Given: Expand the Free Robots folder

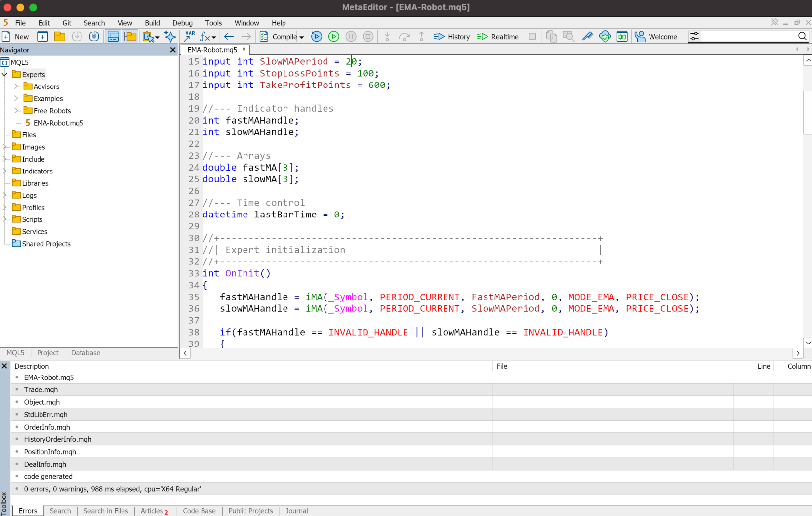Looking at the screenshot, I should [x=17, y=111].
